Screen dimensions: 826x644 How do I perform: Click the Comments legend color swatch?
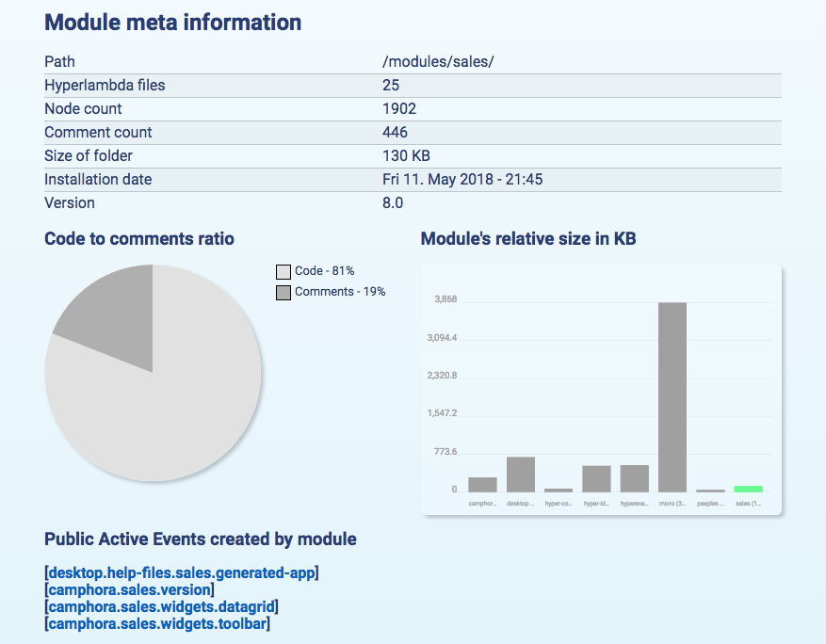283,293
